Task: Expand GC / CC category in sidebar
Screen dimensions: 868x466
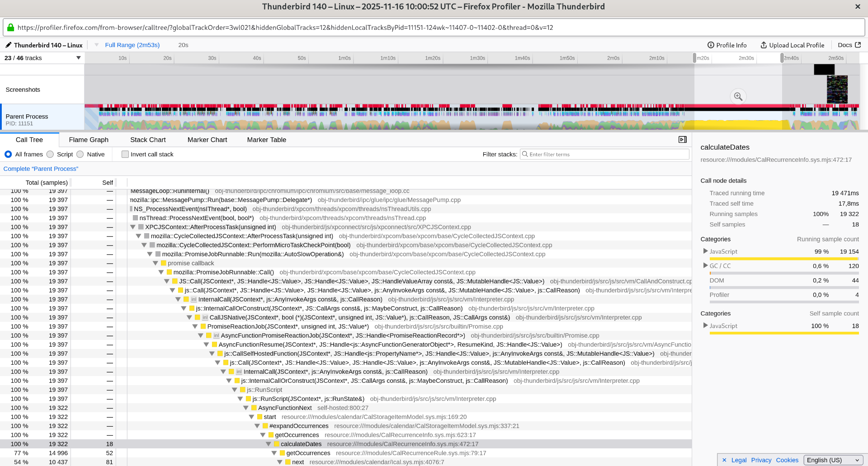Action: point(705,265)
